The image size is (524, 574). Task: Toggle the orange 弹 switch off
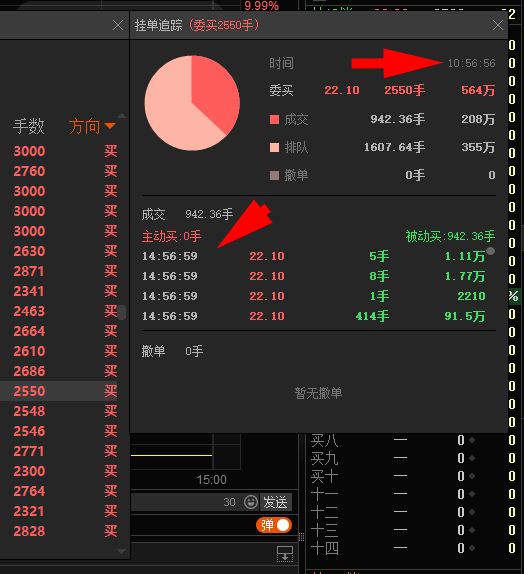pos(274,525)
